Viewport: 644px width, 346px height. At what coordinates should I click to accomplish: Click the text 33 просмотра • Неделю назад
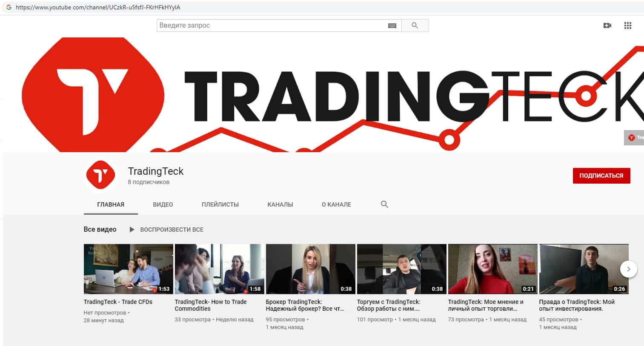click(214, 320)
